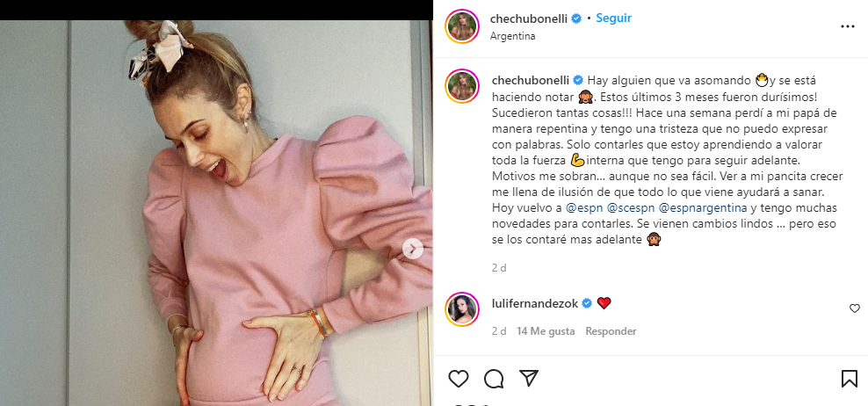868x406 pixels.
Task: Share the post with the paper plane icon
Action: coord(529,378)
